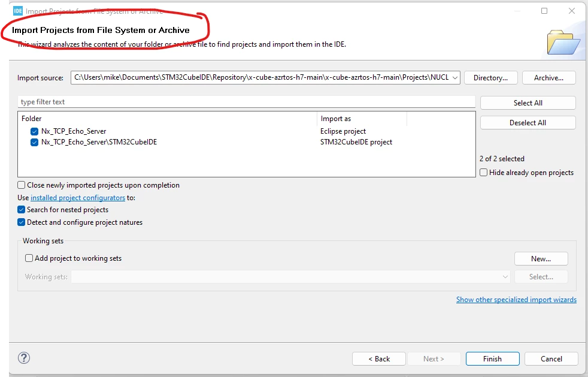Open installed project configurators link
This screenshot has width=588, height=377.
[x=78, y=198]
